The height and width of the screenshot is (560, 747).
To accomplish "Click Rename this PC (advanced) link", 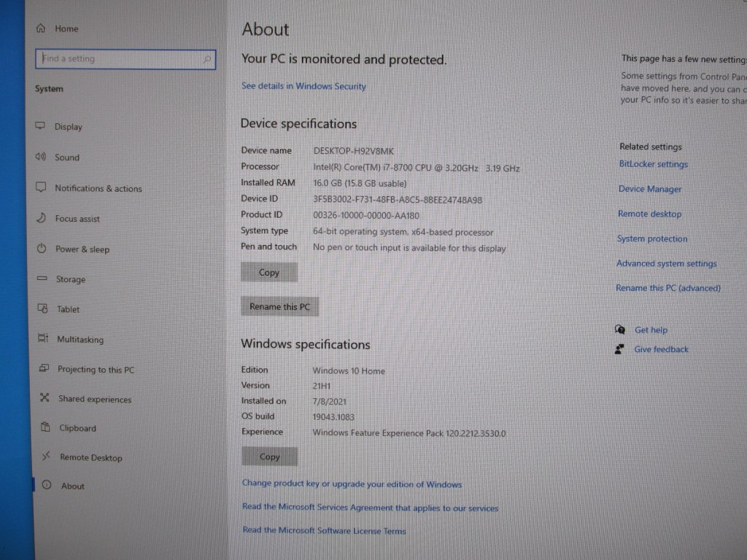I will [668, 288].
